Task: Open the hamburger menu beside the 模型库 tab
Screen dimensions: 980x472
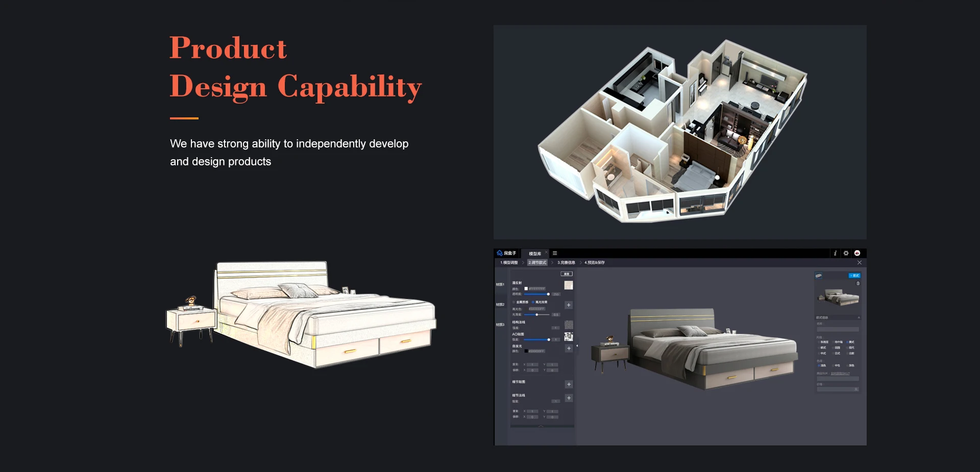Action: pyautogui.click(x=555, y=253)
